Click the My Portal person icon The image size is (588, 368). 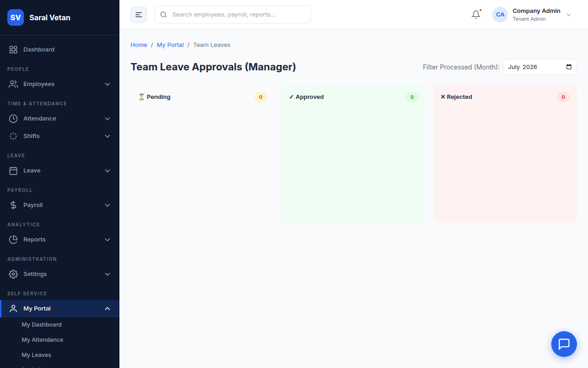pos(13,309)
